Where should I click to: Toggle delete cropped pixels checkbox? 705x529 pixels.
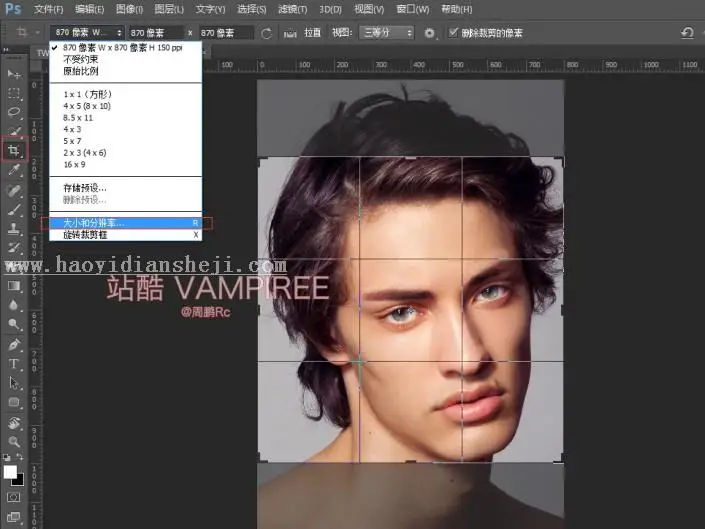click(453, 32)
